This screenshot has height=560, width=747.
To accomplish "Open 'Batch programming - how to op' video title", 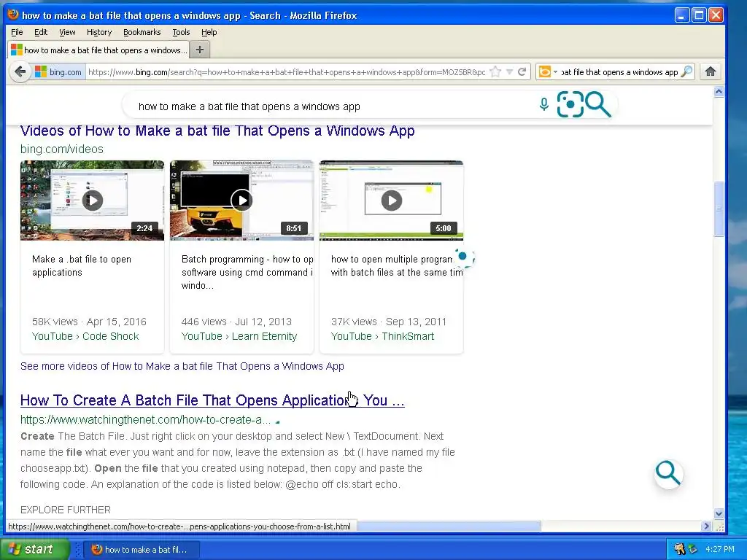I will coord(247,273).
